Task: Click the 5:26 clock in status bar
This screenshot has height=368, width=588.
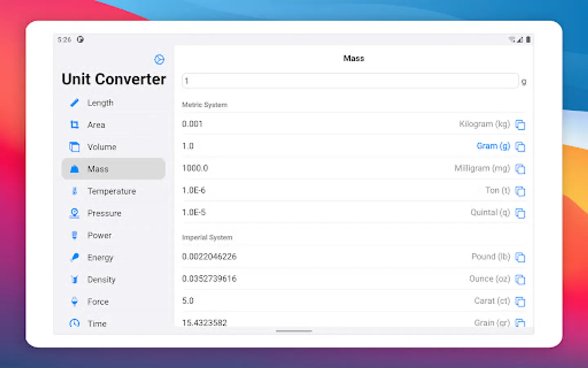Action: point(64,40)
